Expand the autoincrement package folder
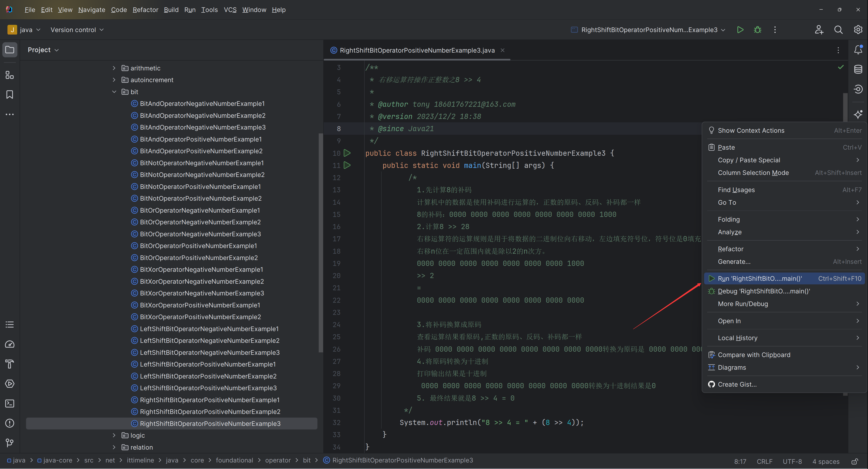Viewport: 868px width, 469px height. 114,80
